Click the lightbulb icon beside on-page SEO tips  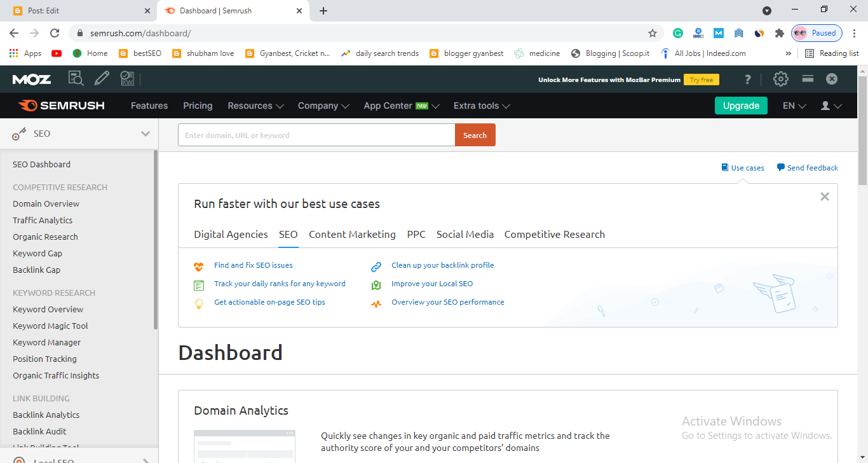click(199, 303)
